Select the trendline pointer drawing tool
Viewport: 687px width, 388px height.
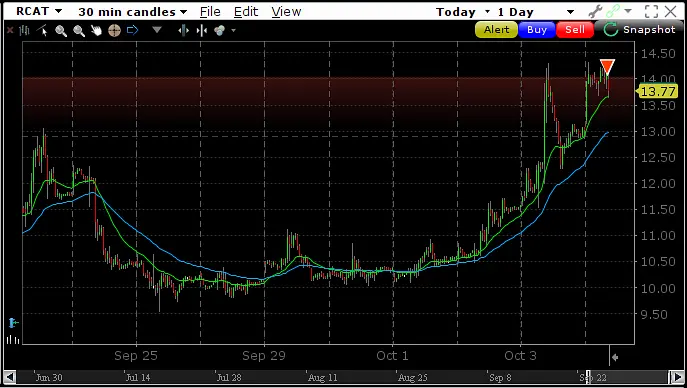pos(42,30)
